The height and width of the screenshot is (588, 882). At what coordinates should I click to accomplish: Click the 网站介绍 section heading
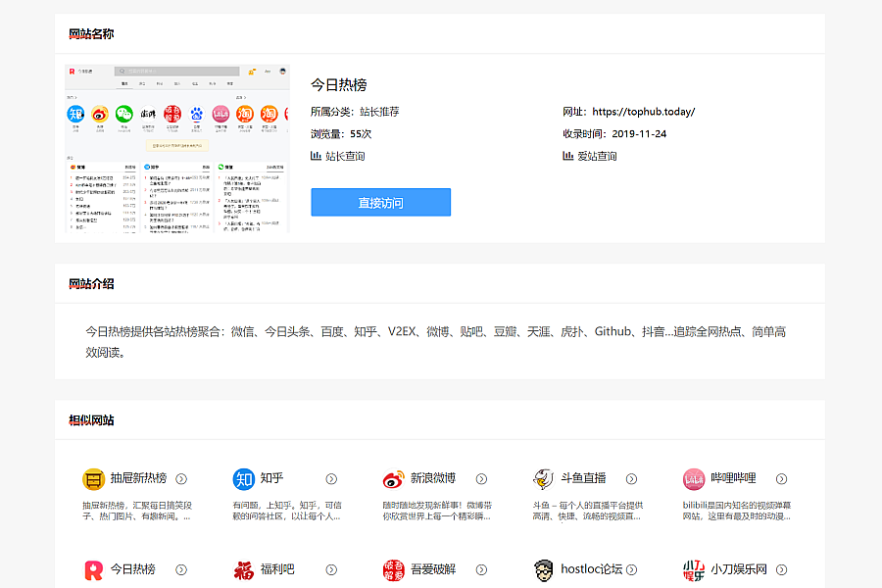91,283
